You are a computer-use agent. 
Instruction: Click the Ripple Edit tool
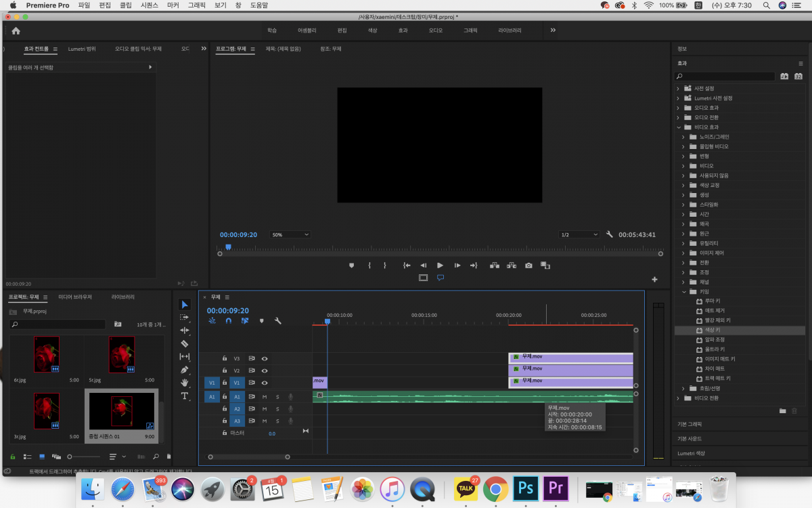click(185, 331)
